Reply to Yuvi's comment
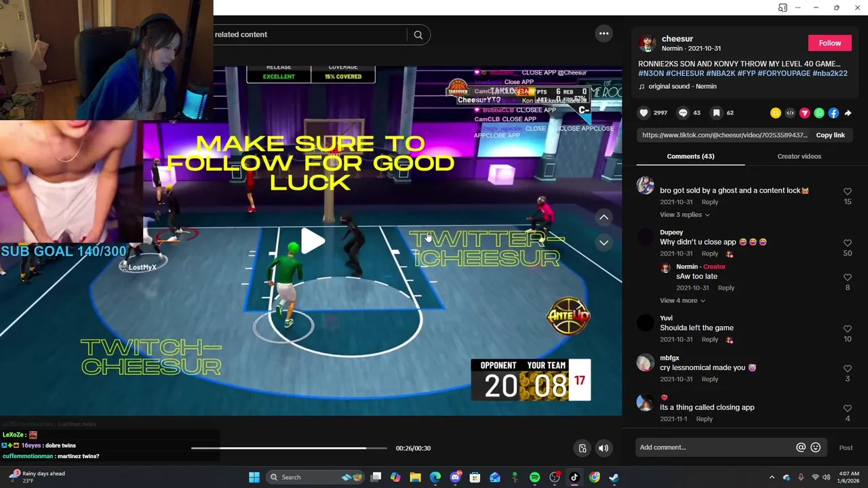 tap(710, 340)
